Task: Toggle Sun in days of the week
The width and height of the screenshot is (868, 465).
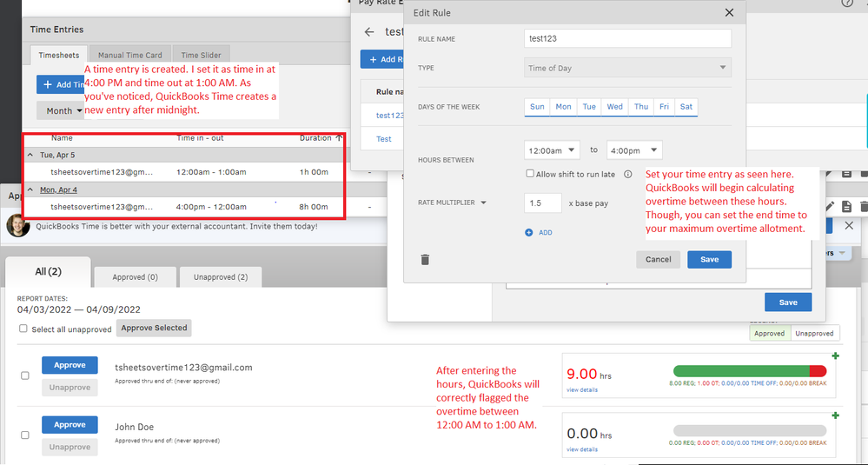Action: (x=537, y=107)
